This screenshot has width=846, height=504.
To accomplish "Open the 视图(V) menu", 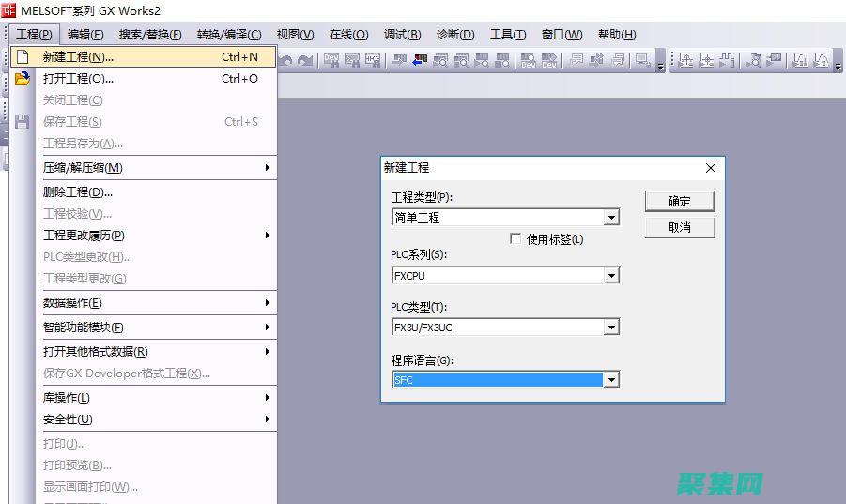I will [x=295, y=35].
